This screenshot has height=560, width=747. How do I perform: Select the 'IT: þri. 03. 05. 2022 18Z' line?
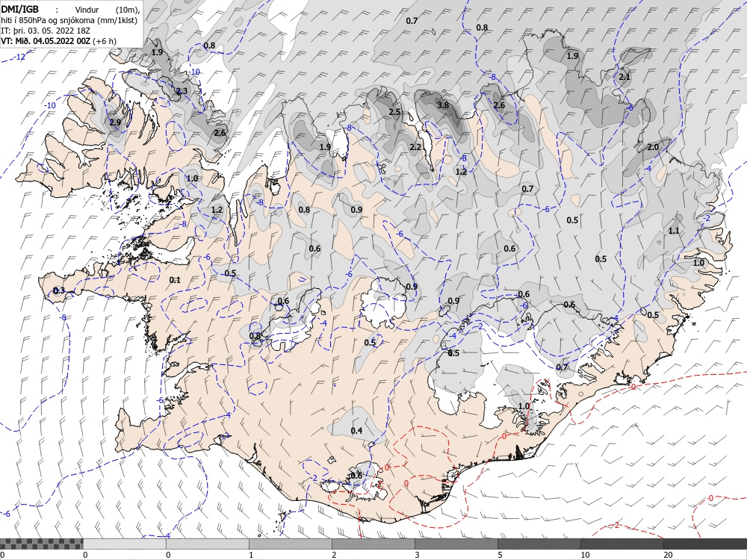(46, 31)
